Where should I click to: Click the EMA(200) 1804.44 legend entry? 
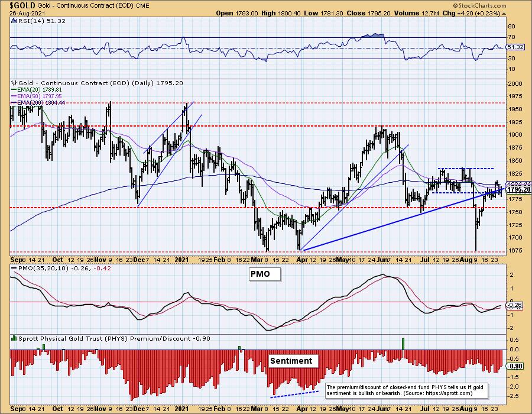(x=38, y=103)
